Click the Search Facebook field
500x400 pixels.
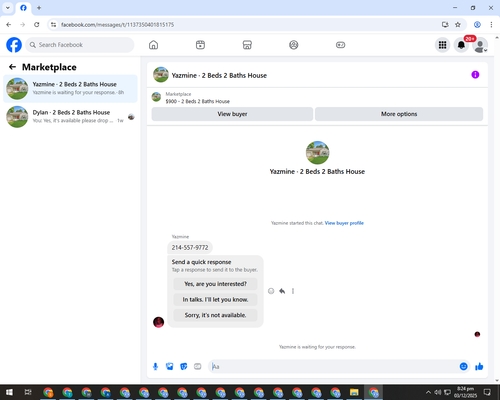point(80,45)
